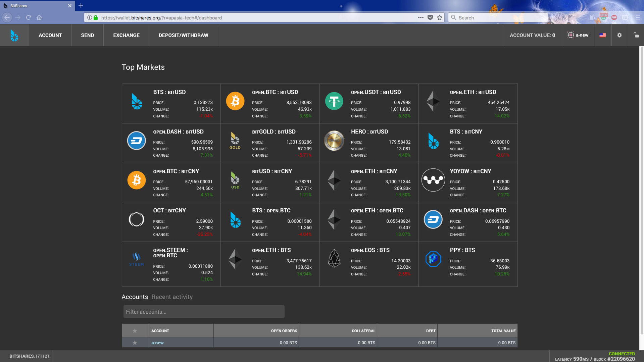Bookmark this page with the star icon

[x=440, y=17]
